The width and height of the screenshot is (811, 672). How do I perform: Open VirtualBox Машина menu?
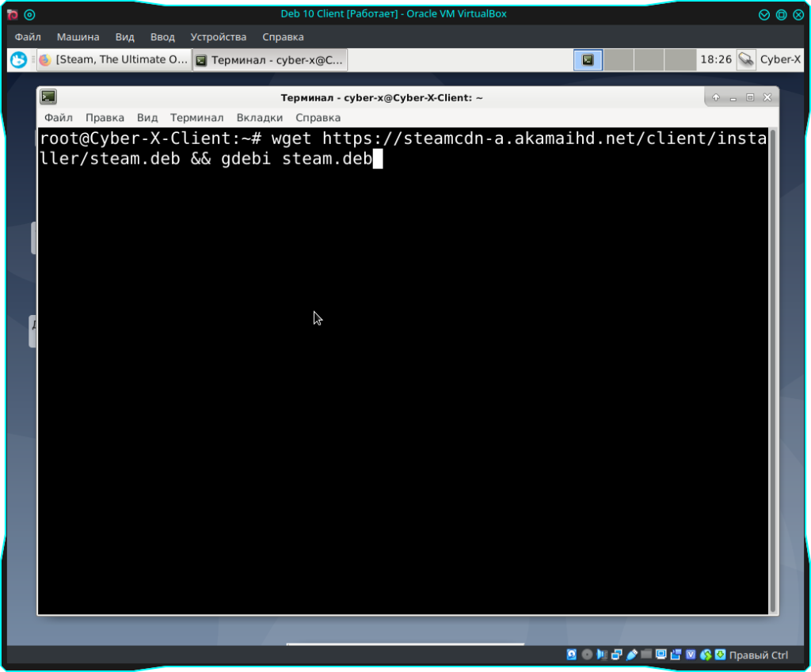click(78, 37)
